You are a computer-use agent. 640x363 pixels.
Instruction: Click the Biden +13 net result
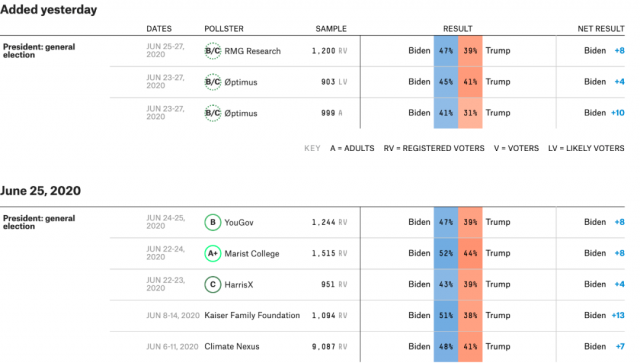point(604,315)
